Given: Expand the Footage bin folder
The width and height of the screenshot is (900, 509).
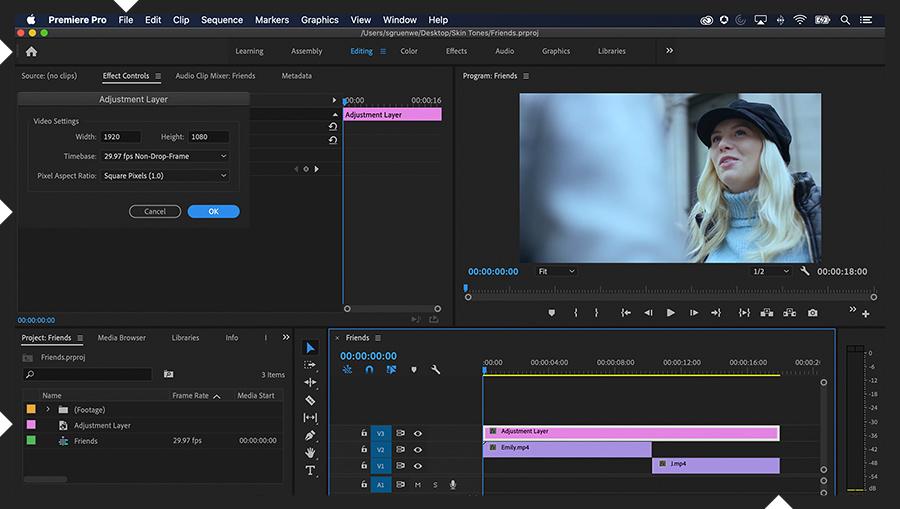Looking at the screenshot, I should pyautogui.click(x=48, y=410).
